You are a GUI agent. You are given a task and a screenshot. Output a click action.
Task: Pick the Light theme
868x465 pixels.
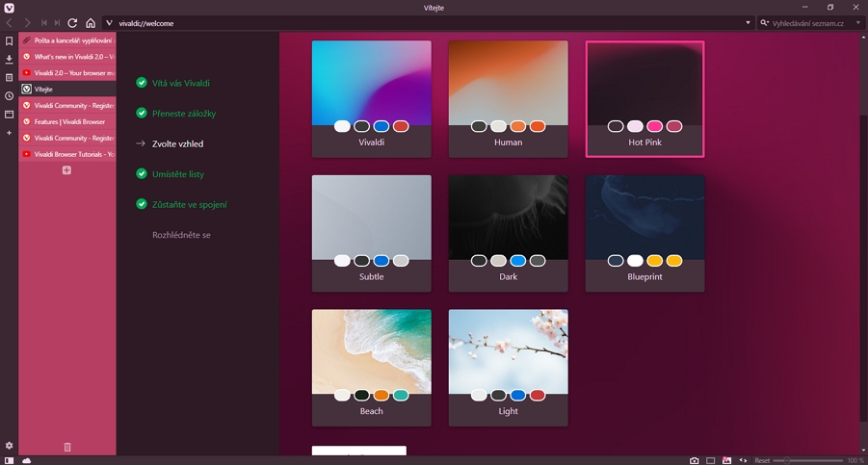508,368
